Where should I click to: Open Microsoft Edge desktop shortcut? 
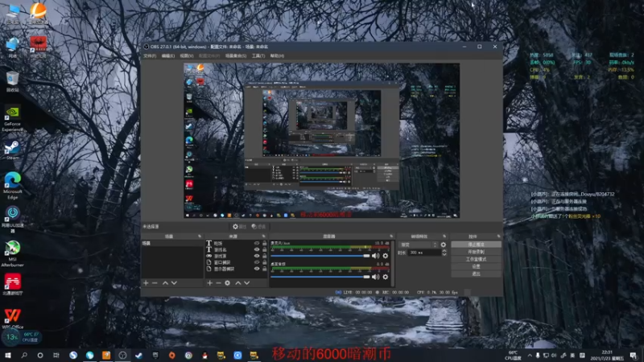pyautogui.click(x=13, y=186)
